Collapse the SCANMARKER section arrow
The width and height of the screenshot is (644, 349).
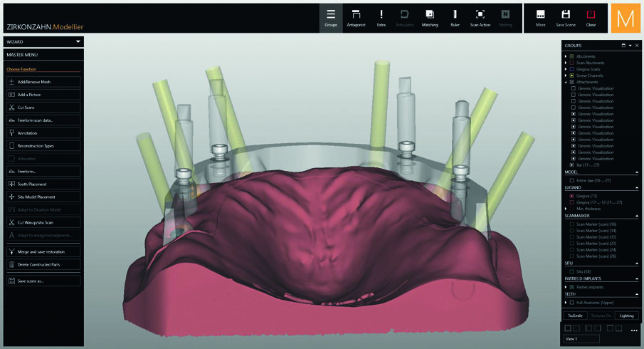[637, 216]
